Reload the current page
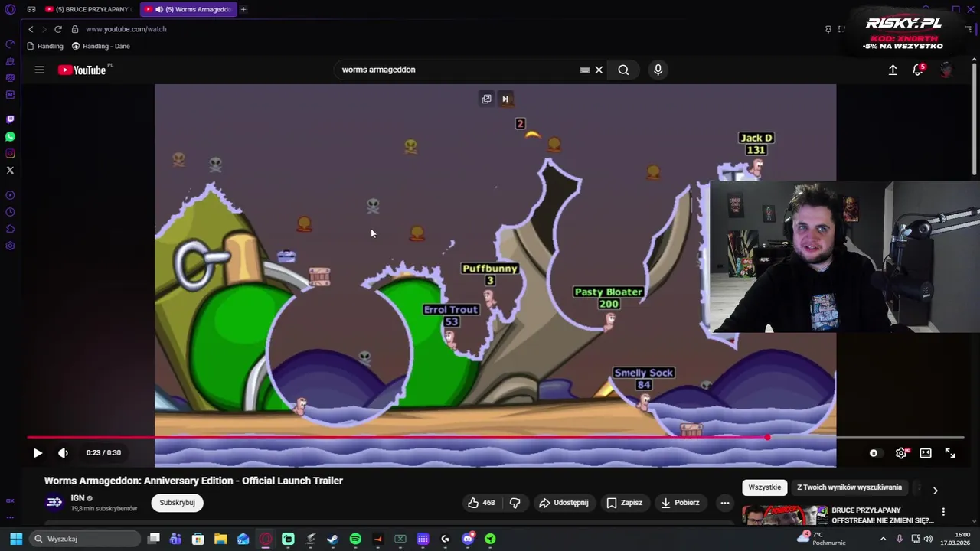Image resolution: width=980 pixels, height=551 pixels. click(57, 29)
